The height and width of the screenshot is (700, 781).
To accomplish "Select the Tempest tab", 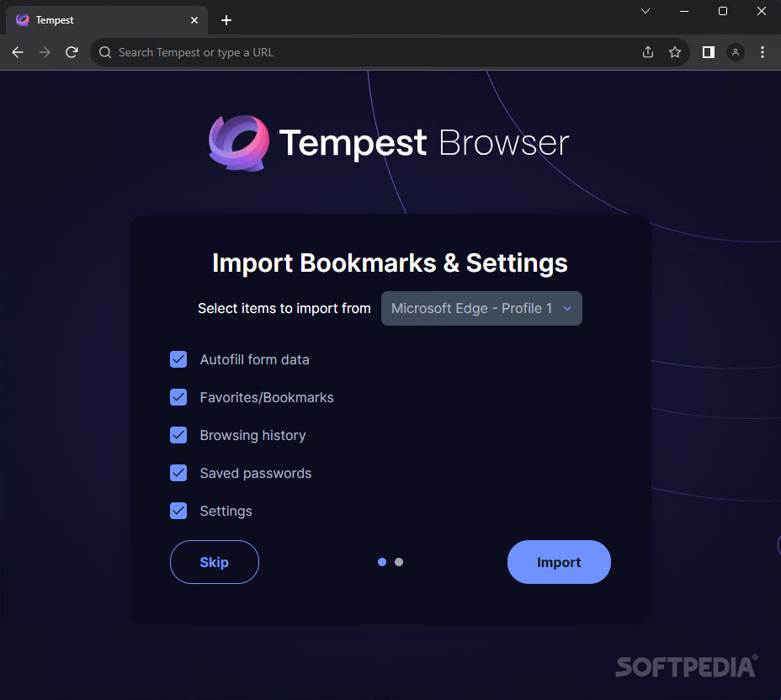I will coord(107,20).
